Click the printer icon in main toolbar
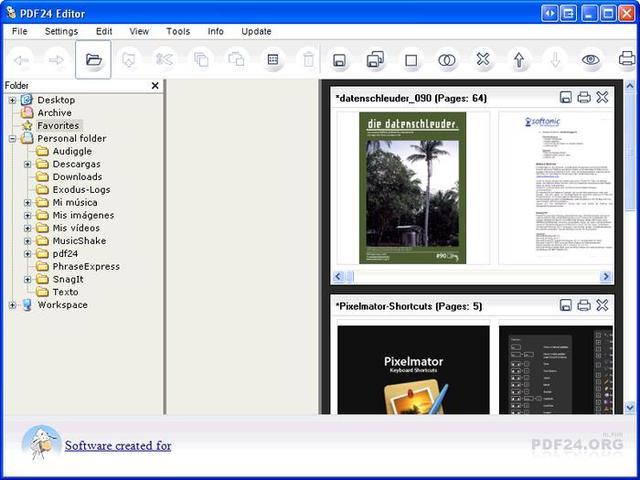Viewport: 640px width, 480px height. [627, 59]
